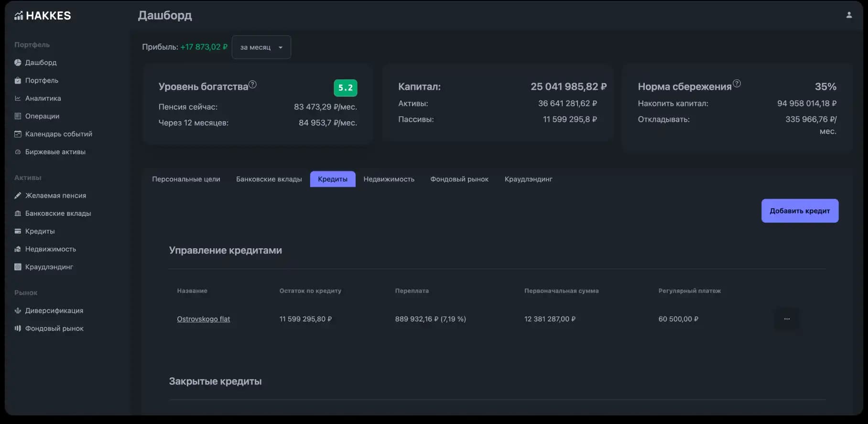Screen dimensions: 868x424
Task: Switch to Персональные цели tab
Action: point(186,179)
